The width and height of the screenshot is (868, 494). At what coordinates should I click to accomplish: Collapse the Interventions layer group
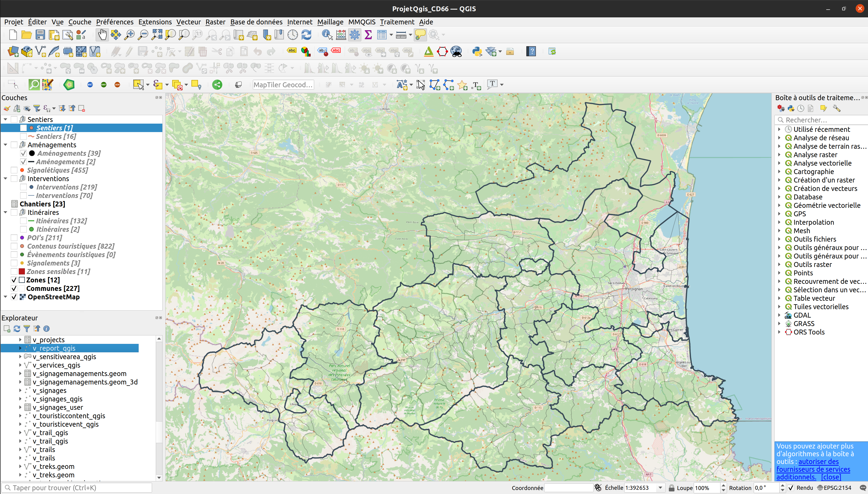tap(5, 179)
